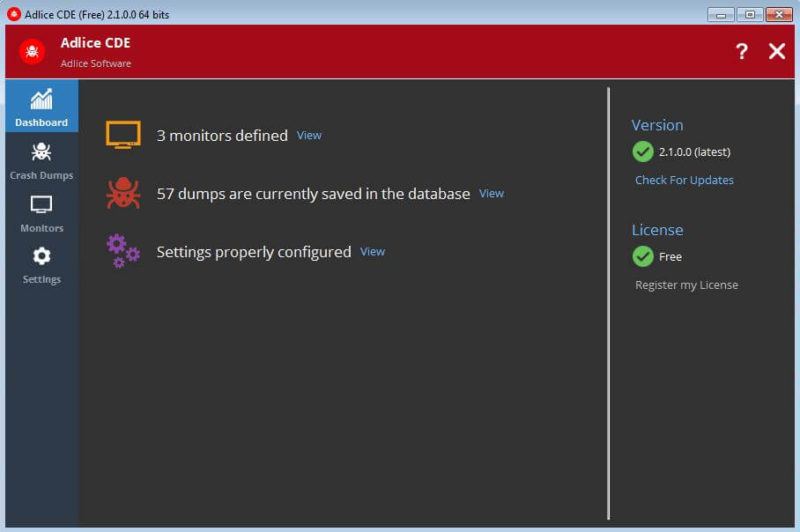The width and height of the screenshot is (800, 532).
Task: Minimize the Adlice CDE window
Action: click(x=721, y=14)
